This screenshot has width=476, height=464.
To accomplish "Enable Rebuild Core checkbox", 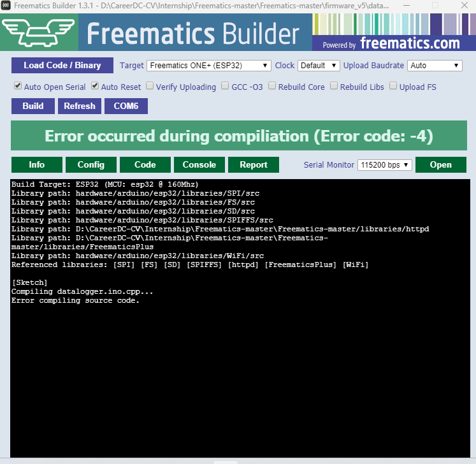I will pos(272,86).
